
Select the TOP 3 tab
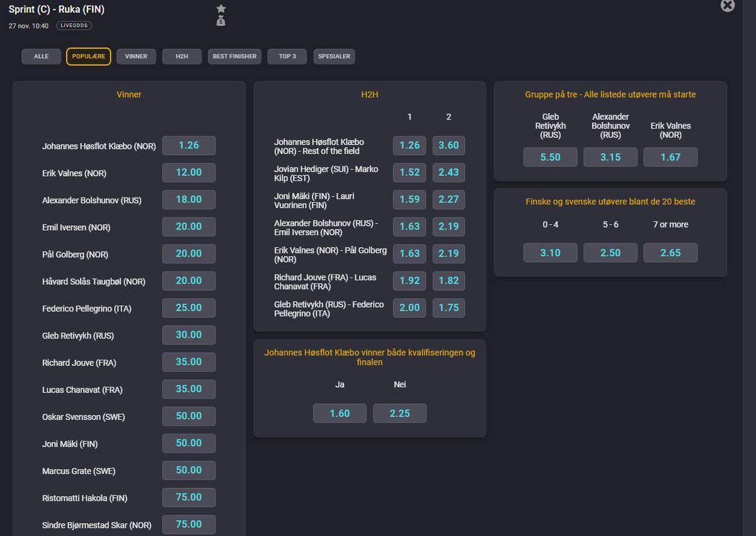coord(287,57)
